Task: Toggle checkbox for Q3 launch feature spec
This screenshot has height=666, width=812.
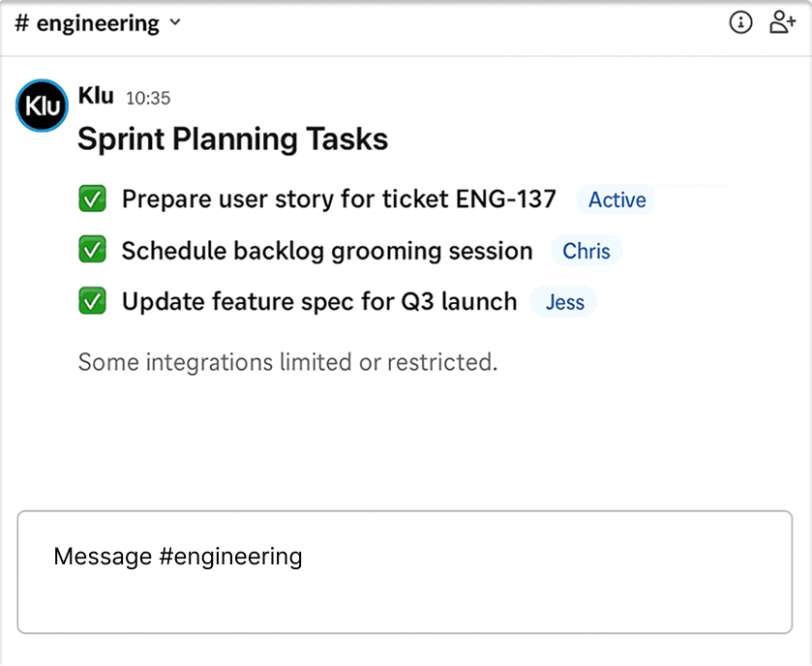Action: click(x=93, y=301)
